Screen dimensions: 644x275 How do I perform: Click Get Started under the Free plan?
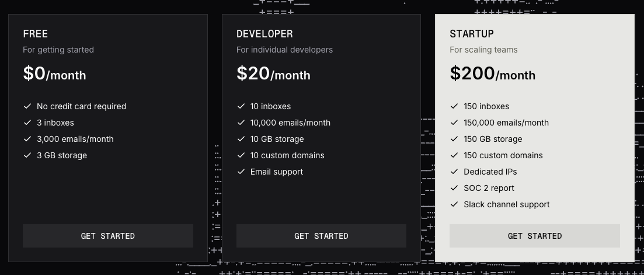[x=108, y=236]
